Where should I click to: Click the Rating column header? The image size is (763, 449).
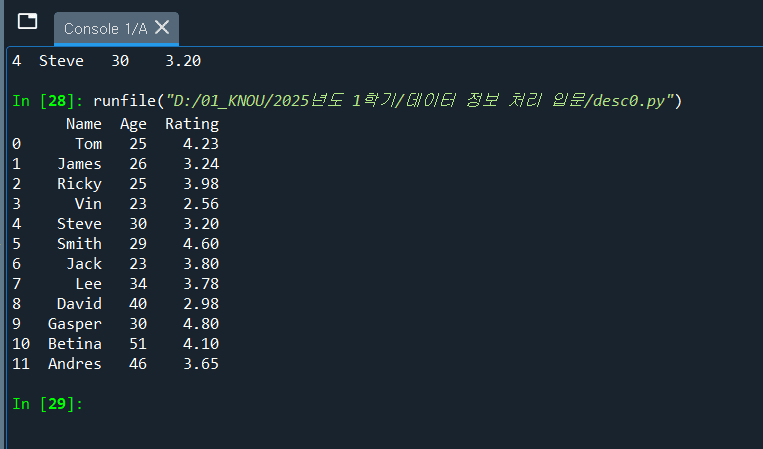192,124
